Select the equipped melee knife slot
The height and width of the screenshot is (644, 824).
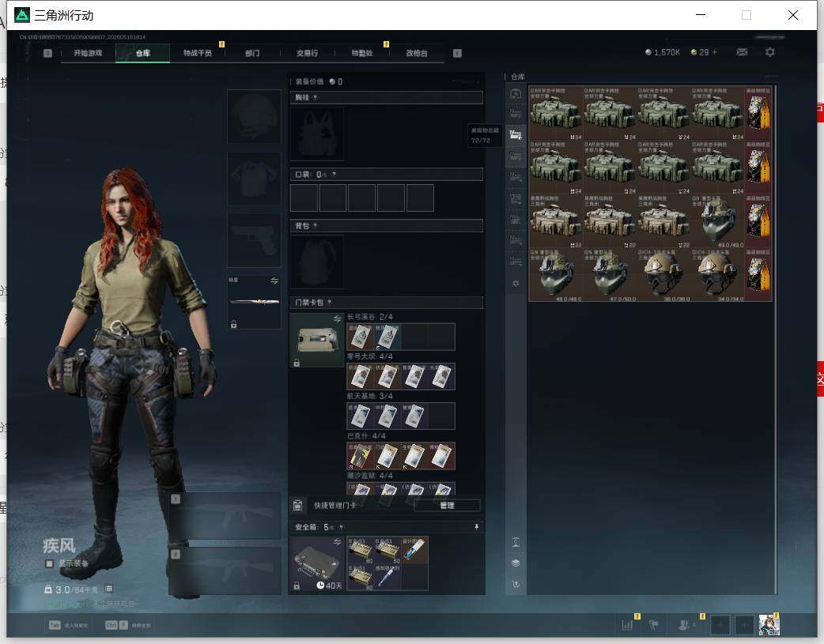tap(254, 302)
